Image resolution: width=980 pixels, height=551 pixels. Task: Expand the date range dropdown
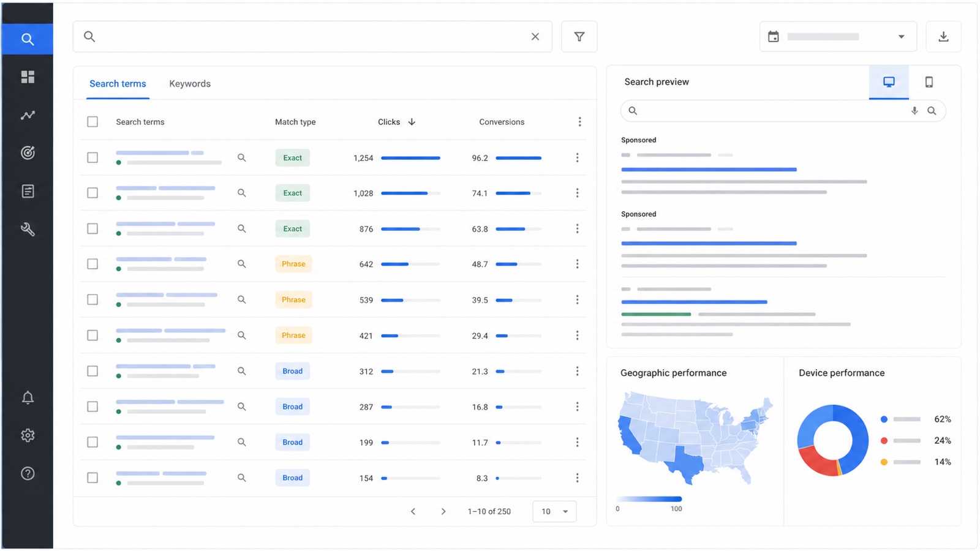coord(838,37)
